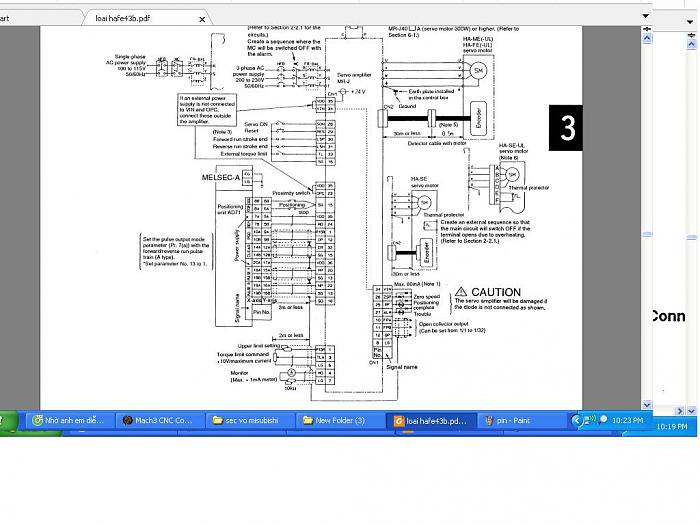700x525 pixels.
Task: Switch to the 'sec vo misubishi' taskbar folder
Action: [247, 421]
